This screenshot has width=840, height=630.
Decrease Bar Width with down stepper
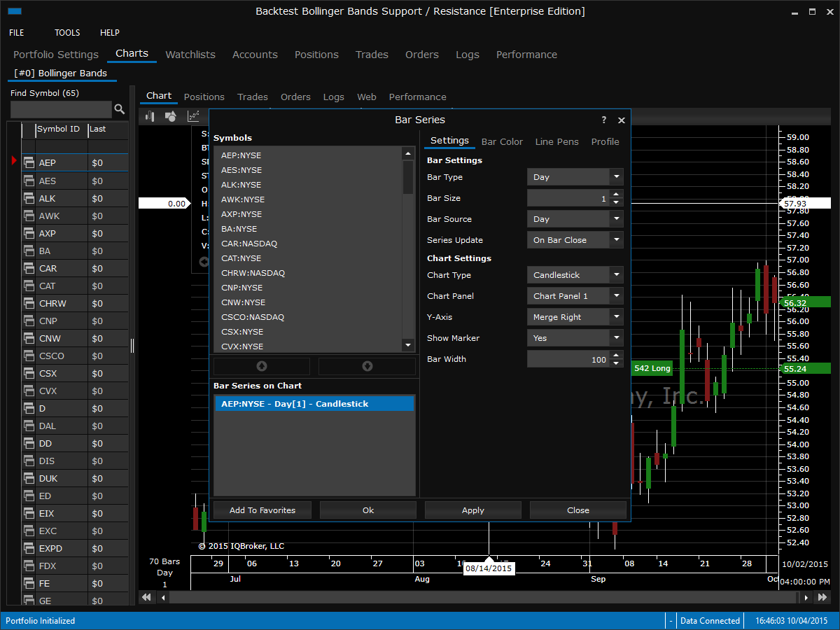click(616, 363)
